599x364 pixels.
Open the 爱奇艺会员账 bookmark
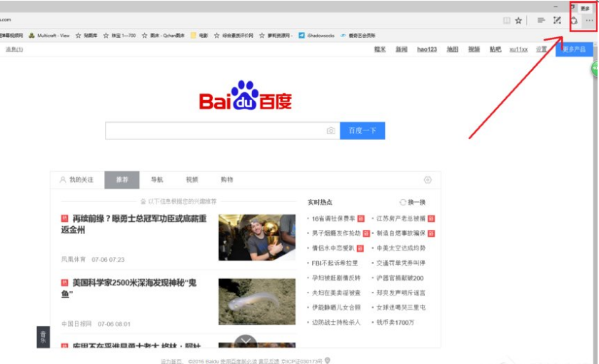point(358,36)
